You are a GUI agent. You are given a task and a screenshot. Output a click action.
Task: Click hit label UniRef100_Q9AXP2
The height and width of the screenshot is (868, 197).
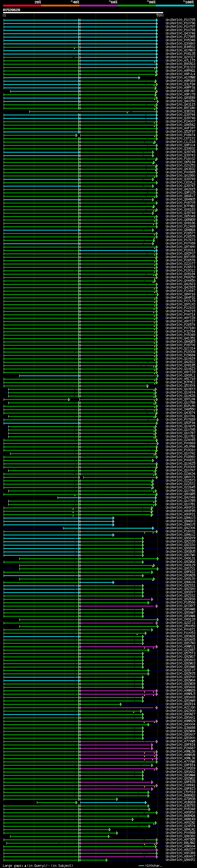tap(180, 860)
